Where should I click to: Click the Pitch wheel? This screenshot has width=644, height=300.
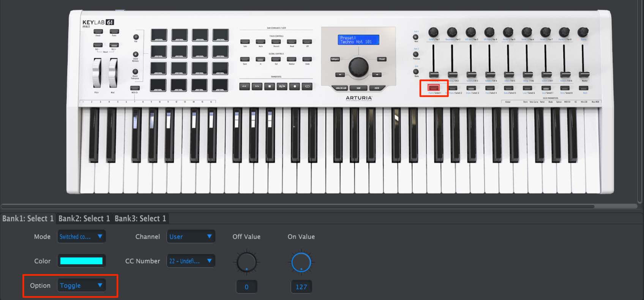(97, 73)
